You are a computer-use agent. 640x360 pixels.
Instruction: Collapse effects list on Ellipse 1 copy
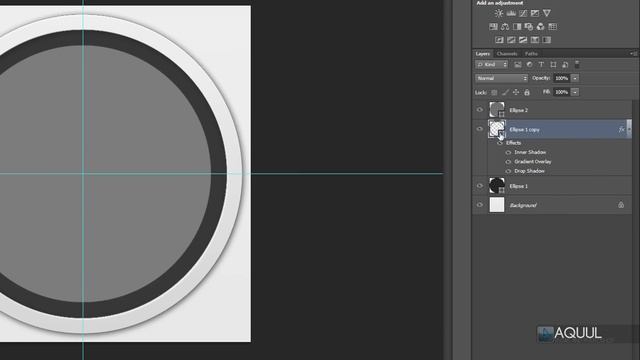[x=629, y=129]
